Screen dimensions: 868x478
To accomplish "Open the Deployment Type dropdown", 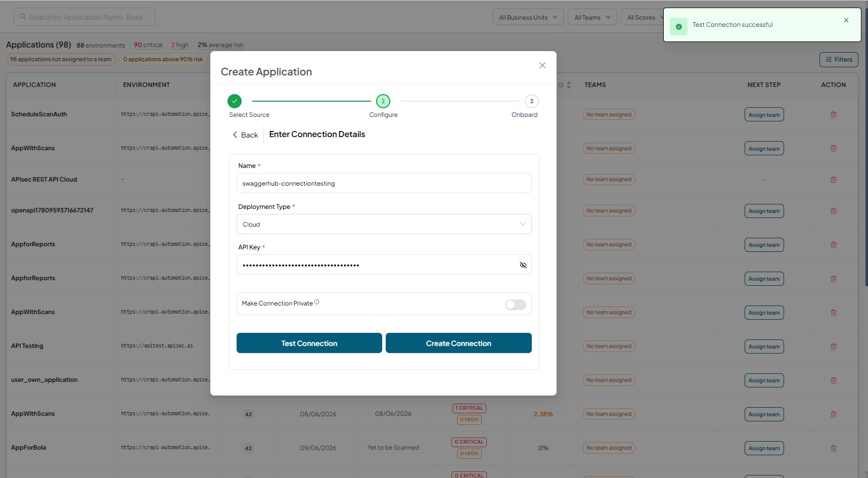I will click(x=384, y=224).
